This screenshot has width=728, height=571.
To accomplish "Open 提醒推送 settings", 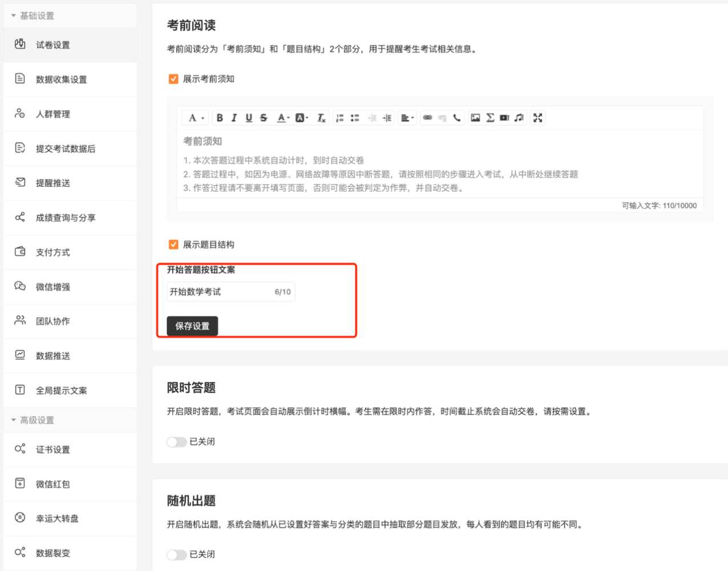I will 70,183.
